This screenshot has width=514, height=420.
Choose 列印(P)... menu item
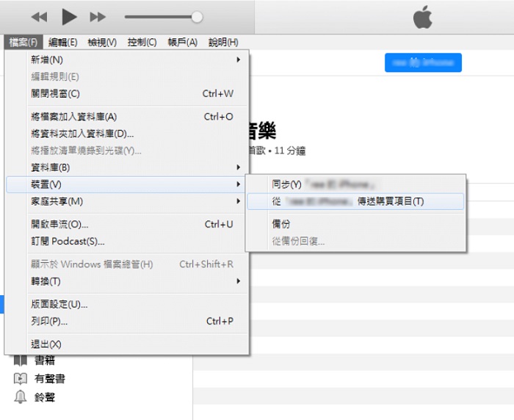(127, 321)
